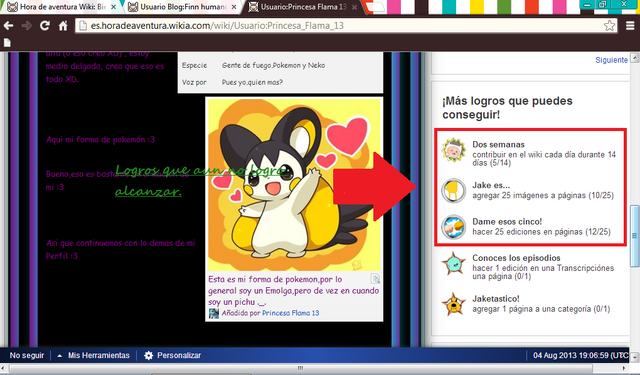Click the image details icon beside caption
This screenshot has width=640, height=375.
pos(375,279)
